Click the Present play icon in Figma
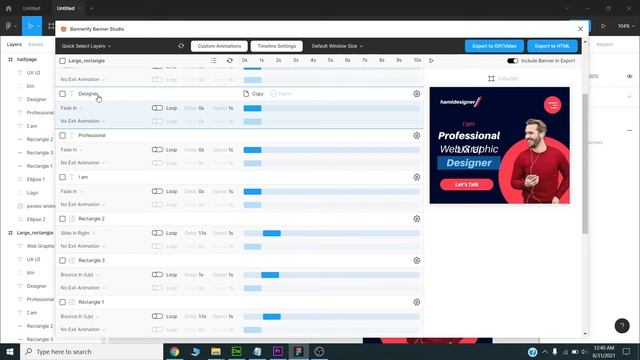Viewport: 640px width, 360px height. click(603, 26)
